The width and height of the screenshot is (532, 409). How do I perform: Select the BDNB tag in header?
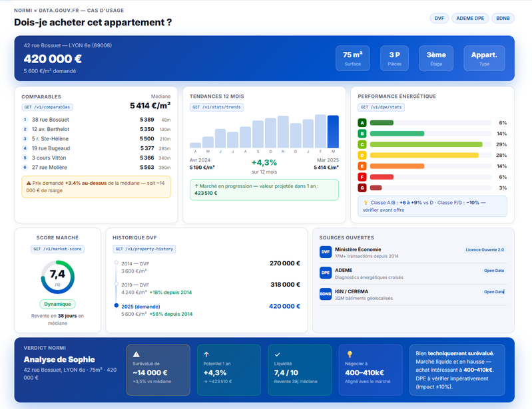coord(502,18)
